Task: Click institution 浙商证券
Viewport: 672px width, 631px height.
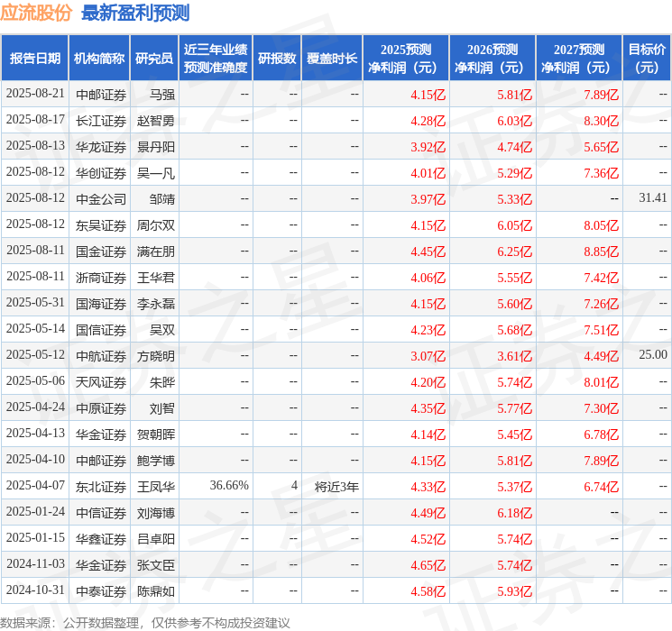Action: 101,278
